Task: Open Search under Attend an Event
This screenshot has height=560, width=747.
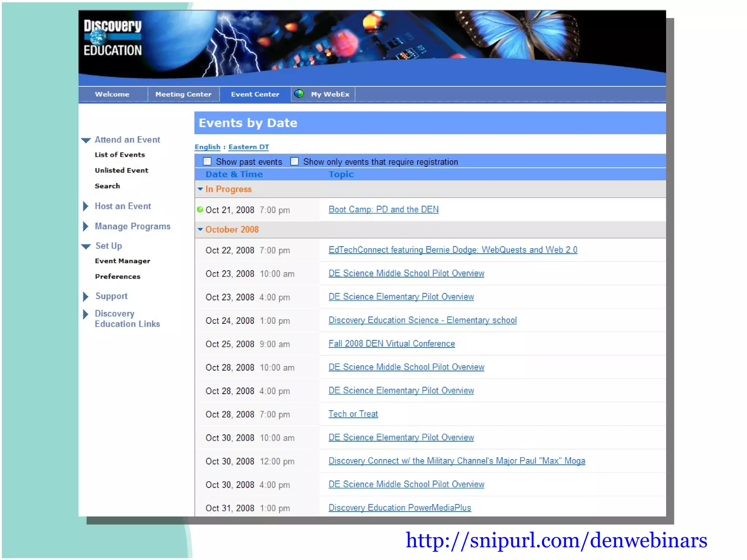Action: pos(107,186)
